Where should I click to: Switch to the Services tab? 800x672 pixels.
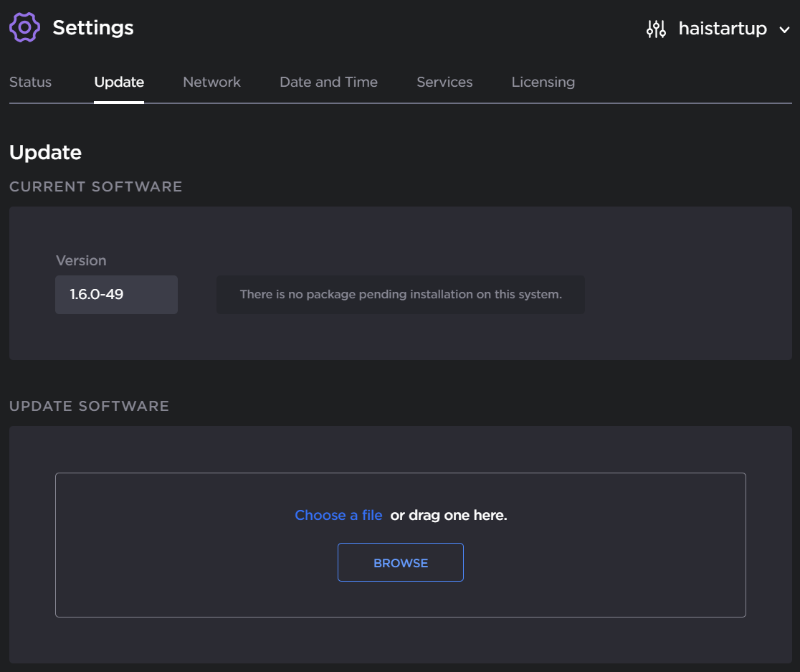pyautogui.click(x=444, y=82)
